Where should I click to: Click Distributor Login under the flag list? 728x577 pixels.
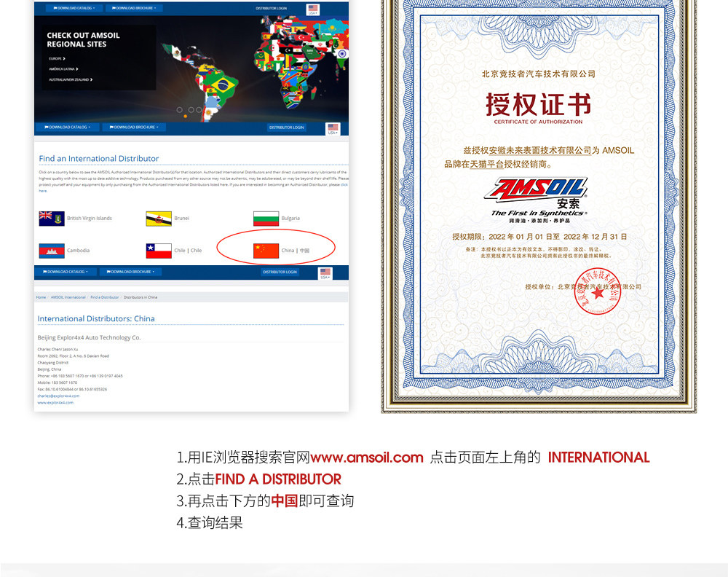(280, 272)
